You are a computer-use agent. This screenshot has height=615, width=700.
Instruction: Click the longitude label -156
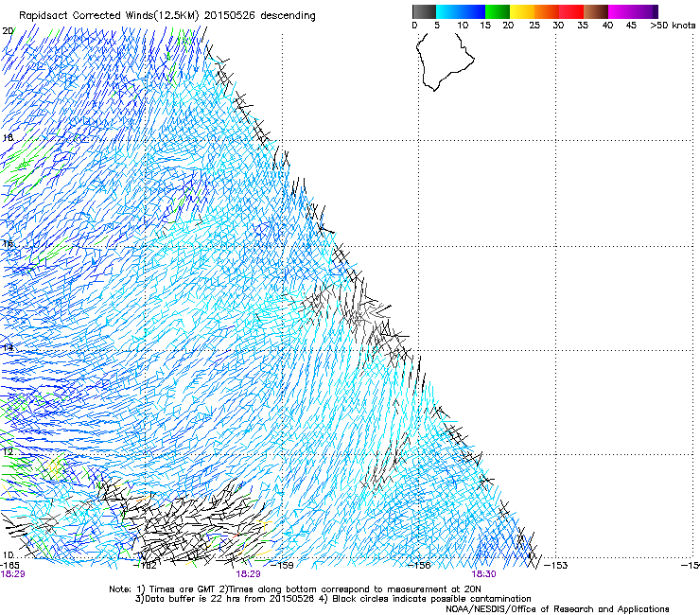[x=419, y=566]
